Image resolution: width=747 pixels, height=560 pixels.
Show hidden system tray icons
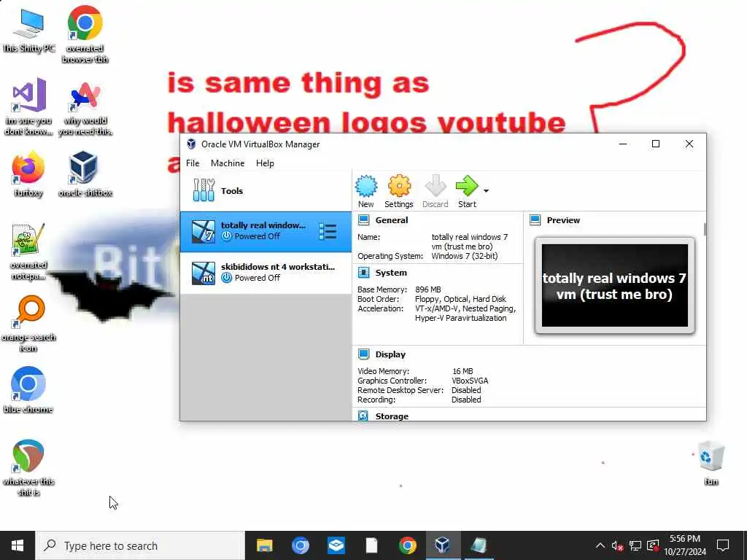point(600,545)
